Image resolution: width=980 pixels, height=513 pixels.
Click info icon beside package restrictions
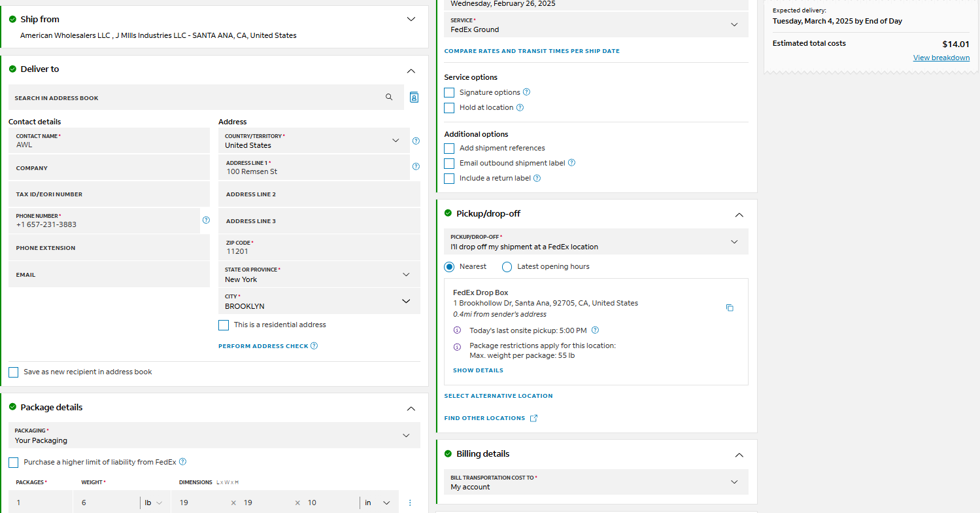(x=457, y=347)
